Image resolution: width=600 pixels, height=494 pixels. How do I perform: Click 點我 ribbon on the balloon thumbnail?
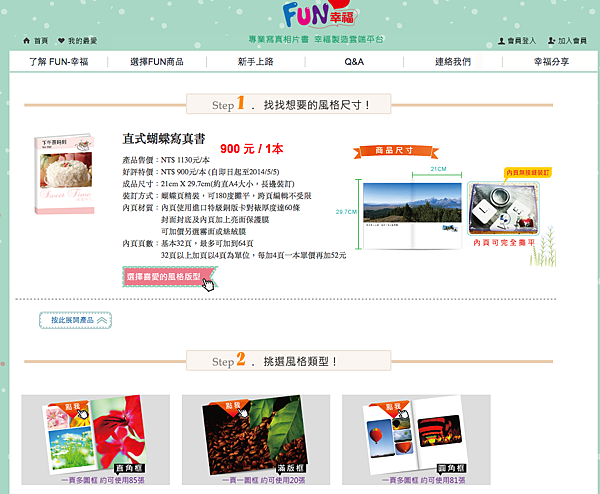pyautogui.click(x=393, y=407)
